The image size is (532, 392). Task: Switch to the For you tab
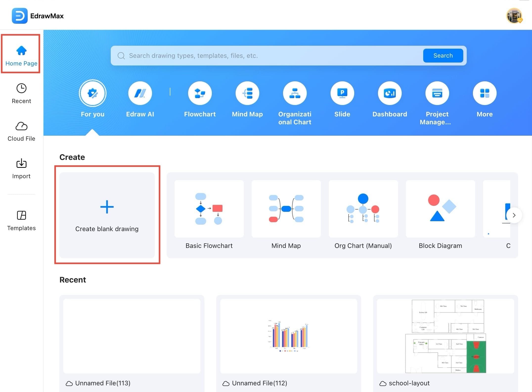pyautogui.click(x=92, y=93)
